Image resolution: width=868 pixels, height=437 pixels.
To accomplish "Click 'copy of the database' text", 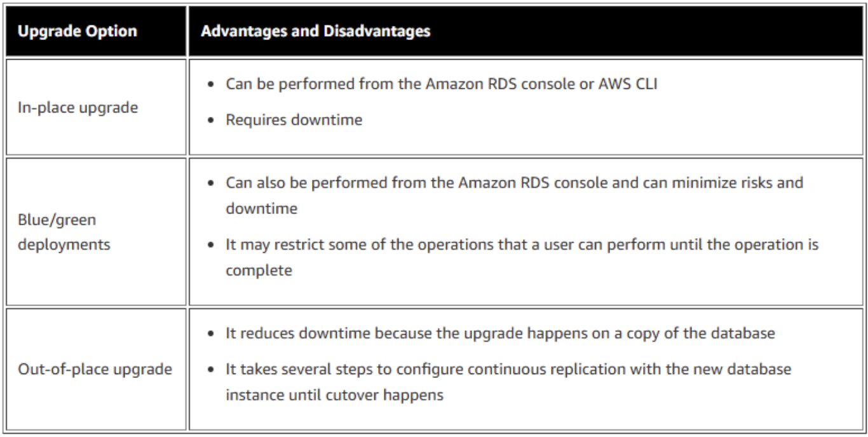I will click(714, 334).
